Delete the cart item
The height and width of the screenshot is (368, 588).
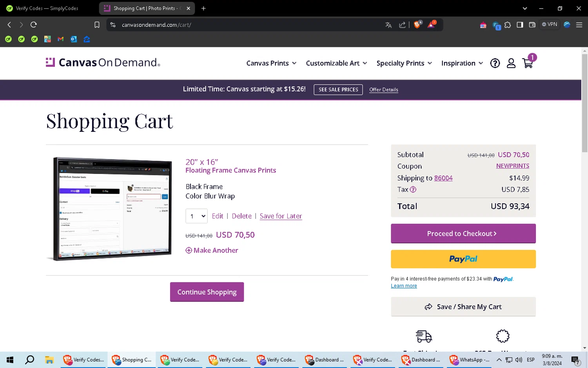[241, 216]
